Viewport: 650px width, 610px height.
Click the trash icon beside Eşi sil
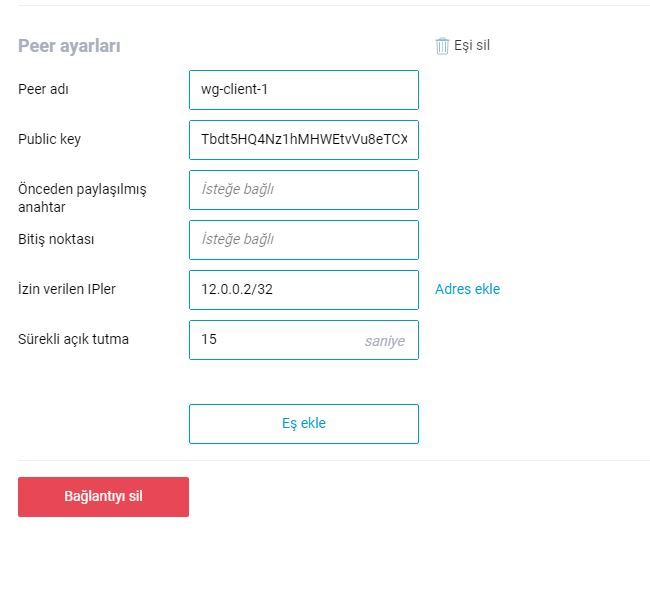pos(442,46)
